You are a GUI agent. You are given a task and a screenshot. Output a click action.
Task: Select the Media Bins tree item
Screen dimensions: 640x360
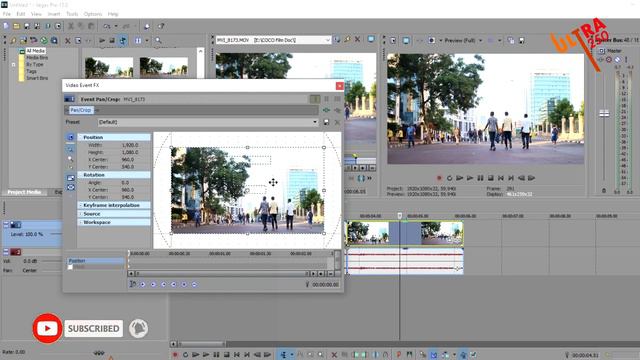37,58
